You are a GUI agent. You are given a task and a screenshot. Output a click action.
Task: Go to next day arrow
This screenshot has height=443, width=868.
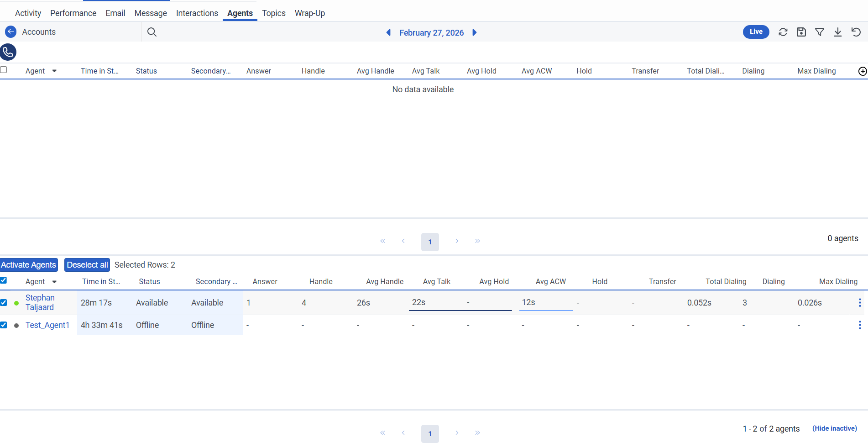(475, 32)
